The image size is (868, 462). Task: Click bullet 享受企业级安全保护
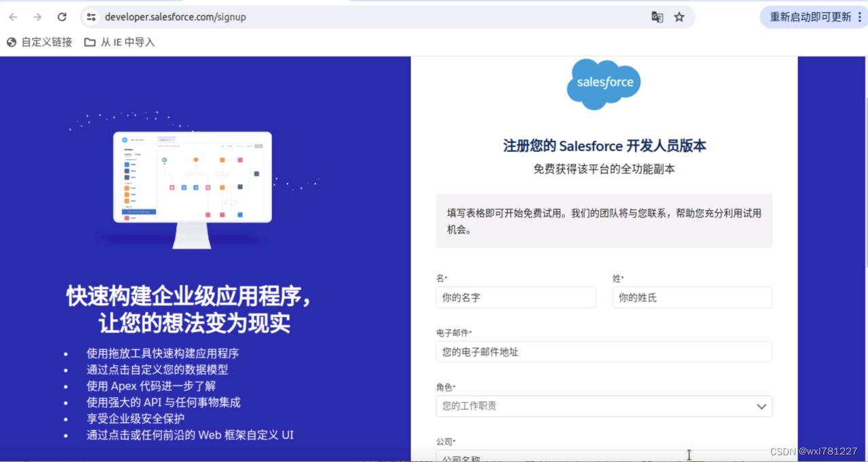[136, 419]
